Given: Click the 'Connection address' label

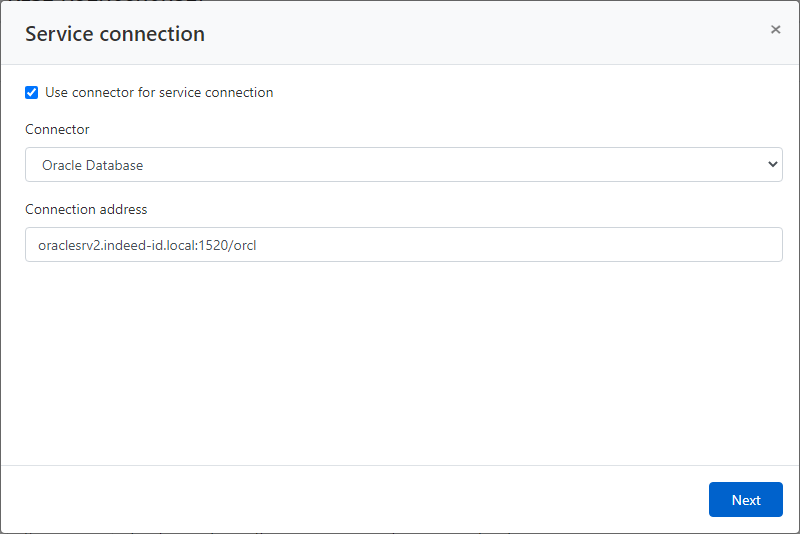Looking at the screenshot, I should coord(86,209).
